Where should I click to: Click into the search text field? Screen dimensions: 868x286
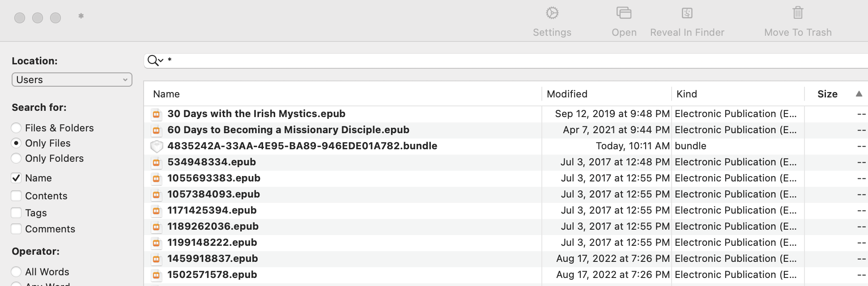click(x=492, y=60)
